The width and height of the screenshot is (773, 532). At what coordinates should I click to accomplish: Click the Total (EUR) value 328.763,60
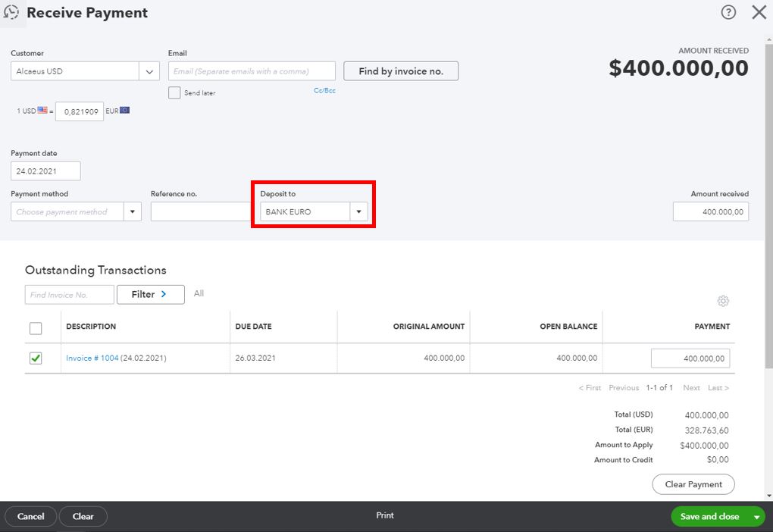706,430
